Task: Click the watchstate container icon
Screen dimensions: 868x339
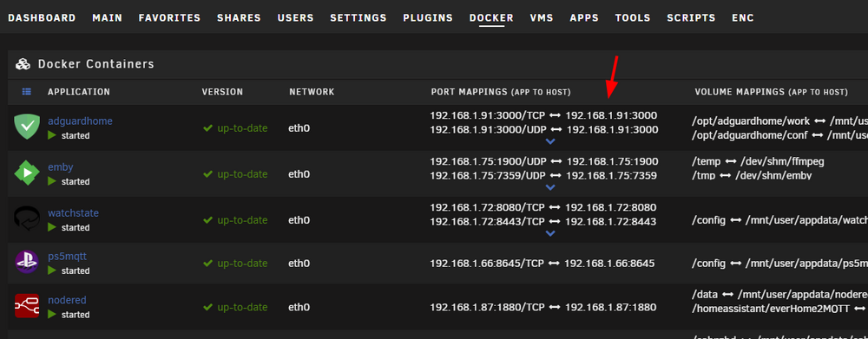Action: 27,219
